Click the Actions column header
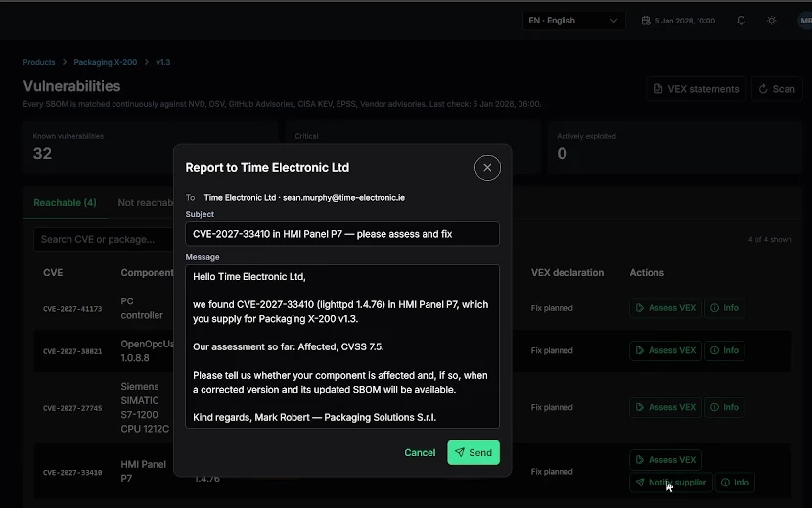Screen dimensions: 812x508 point(647,273)
